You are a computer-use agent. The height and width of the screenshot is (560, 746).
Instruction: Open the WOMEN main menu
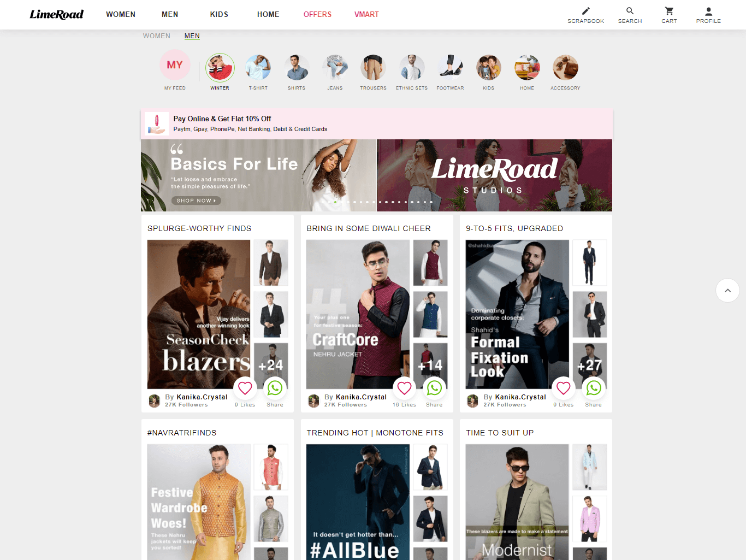pos(121,14)
